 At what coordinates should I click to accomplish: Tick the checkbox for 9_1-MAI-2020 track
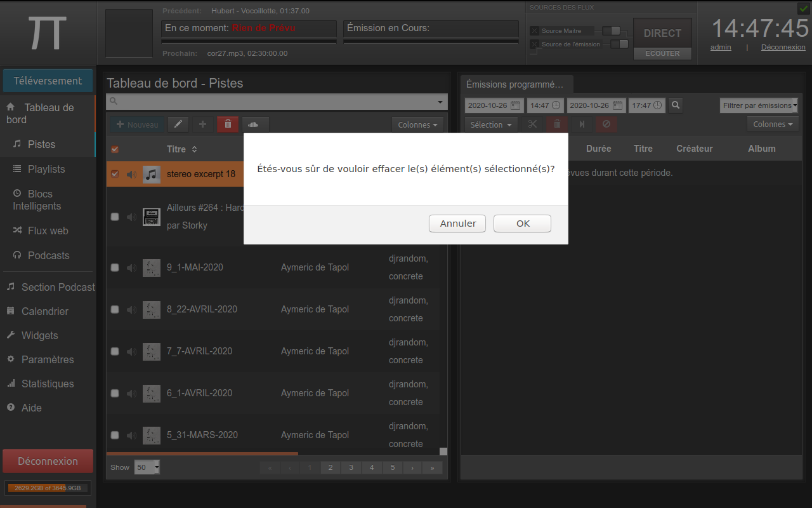point(115,267)
